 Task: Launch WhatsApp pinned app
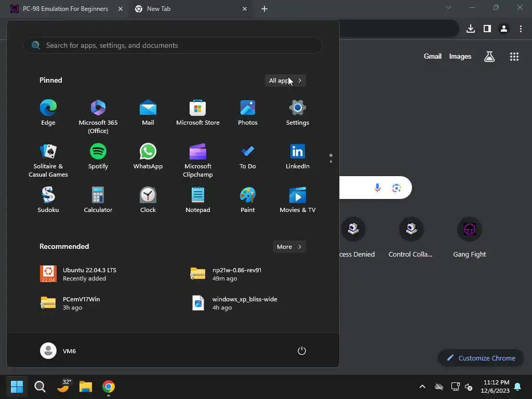coord(148,157)
